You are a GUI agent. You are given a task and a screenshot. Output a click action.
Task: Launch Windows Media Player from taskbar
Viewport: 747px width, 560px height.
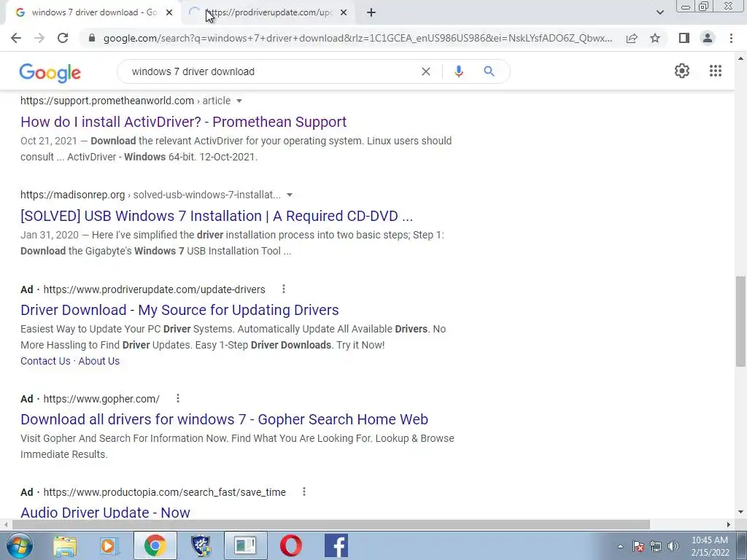pos(109,545)
